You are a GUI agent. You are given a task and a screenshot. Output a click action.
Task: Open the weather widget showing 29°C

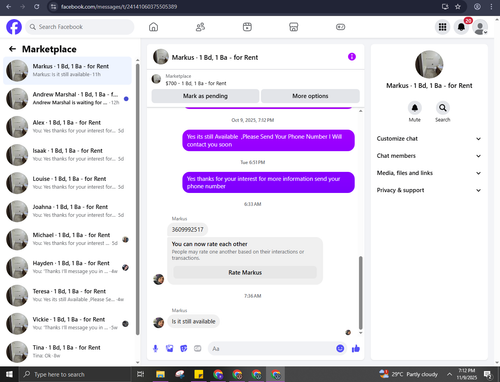pyautogui.click(x=408, y=374)
